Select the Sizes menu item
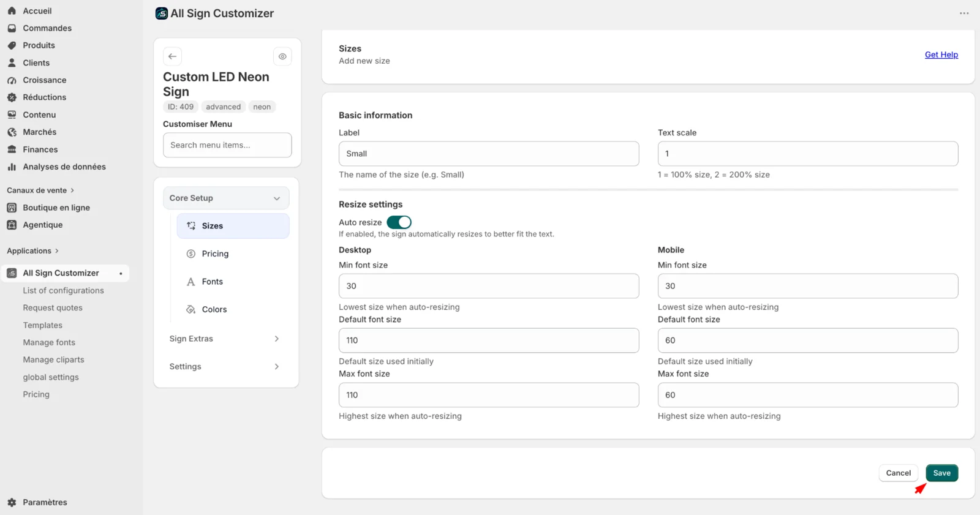This screenshot has width=980, height=515. 233,226
